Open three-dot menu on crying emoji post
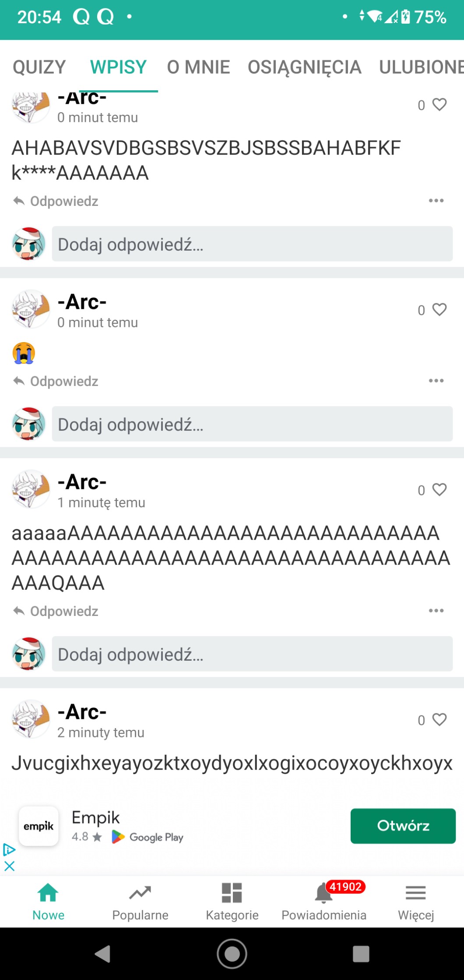 436,381
